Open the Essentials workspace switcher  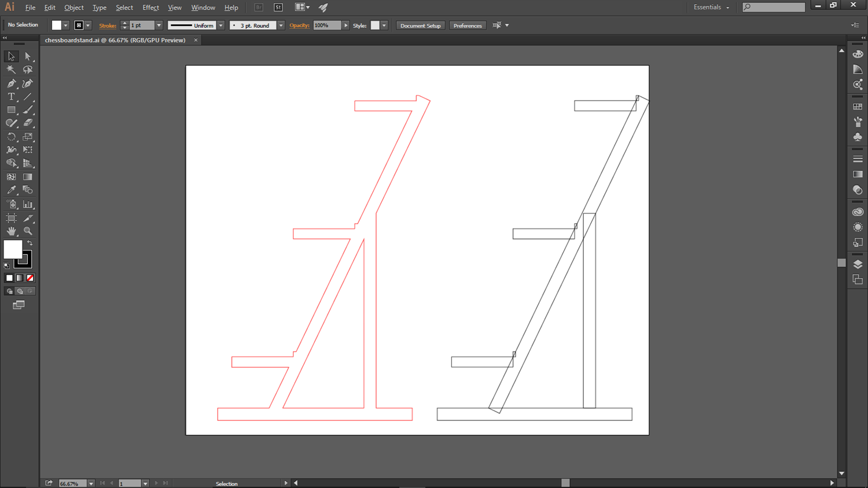711,7
